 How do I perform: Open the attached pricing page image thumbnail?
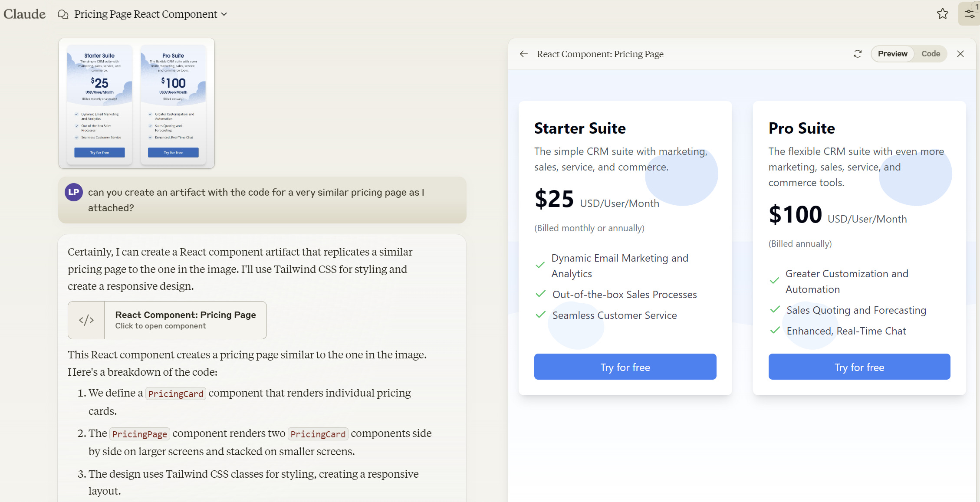click(137, 103)
